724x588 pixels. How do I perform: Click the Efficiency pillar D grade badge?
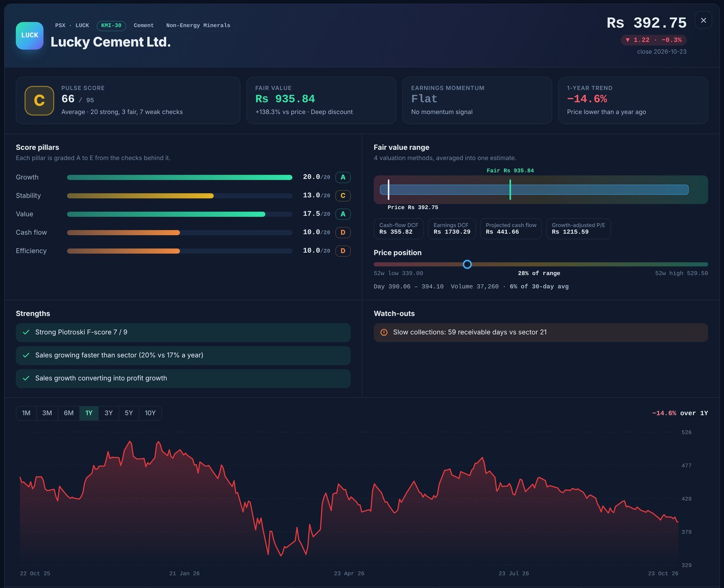pyautogui.click(x=343, y=251)
